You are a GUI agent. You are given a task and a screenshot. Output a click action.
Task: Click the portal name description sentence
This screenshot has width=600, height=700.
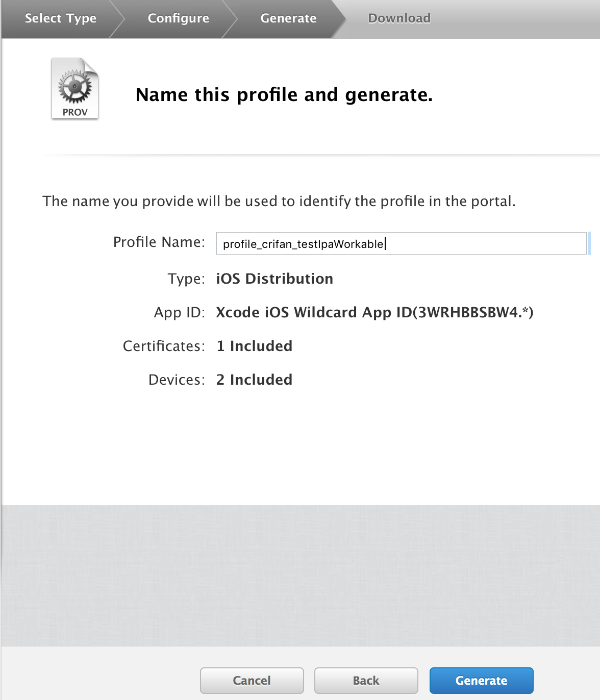279,202
